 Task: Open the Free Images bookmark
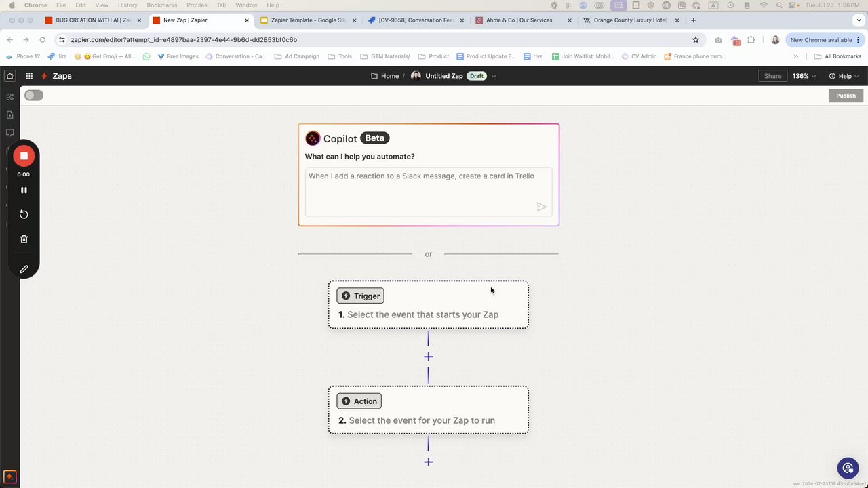click(x=178, y=56)
